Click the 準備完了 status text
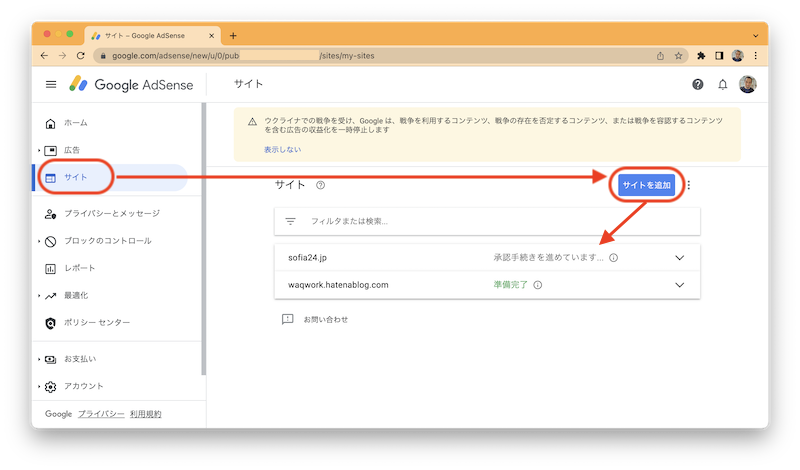This screenshot has width=800, height=470. (x=510, y=285)
